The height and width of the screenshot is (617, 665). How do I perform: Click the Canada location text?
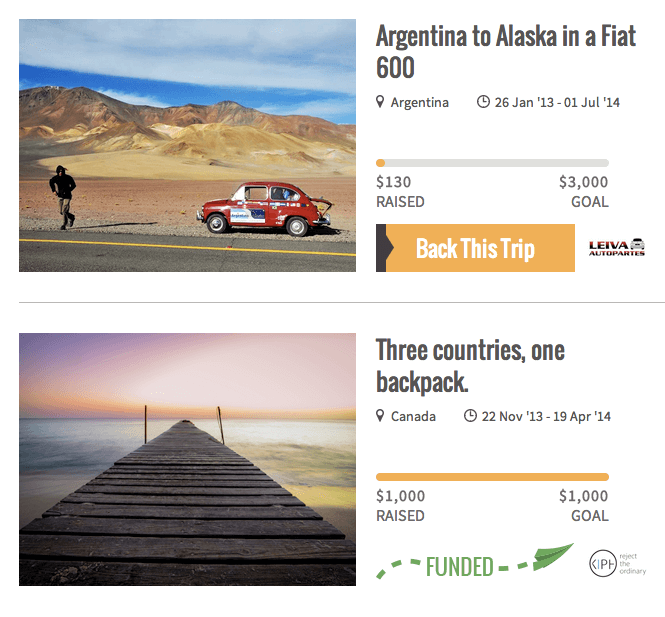[413, 416]
